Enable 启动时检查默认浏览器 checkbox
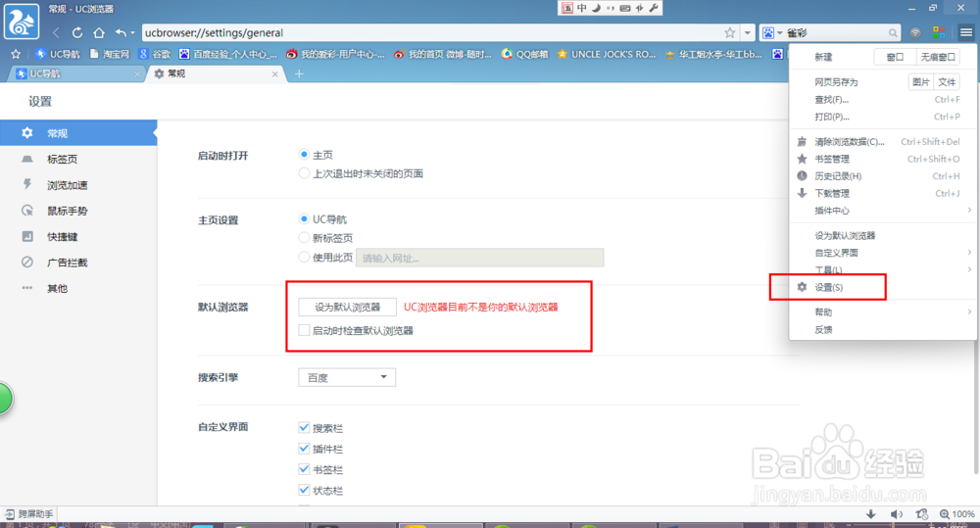980x528 pixels. click(x=304, y=330)
